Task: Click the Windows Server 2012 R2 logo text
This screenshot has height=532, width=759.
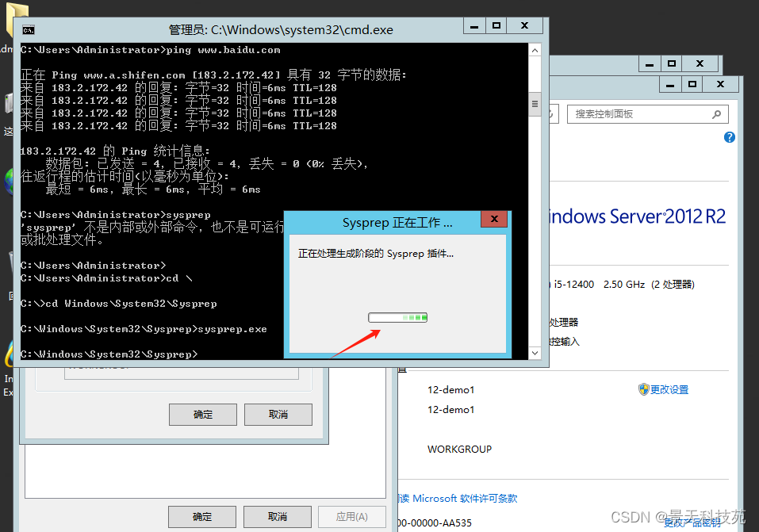Action: coord(638,216)
